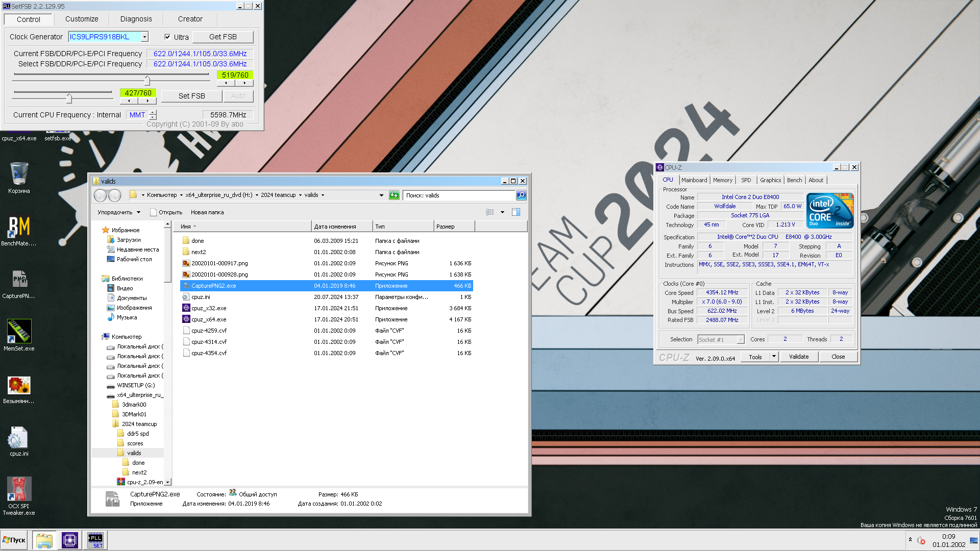Click the Get FSB button

click(x=223, y=37)
